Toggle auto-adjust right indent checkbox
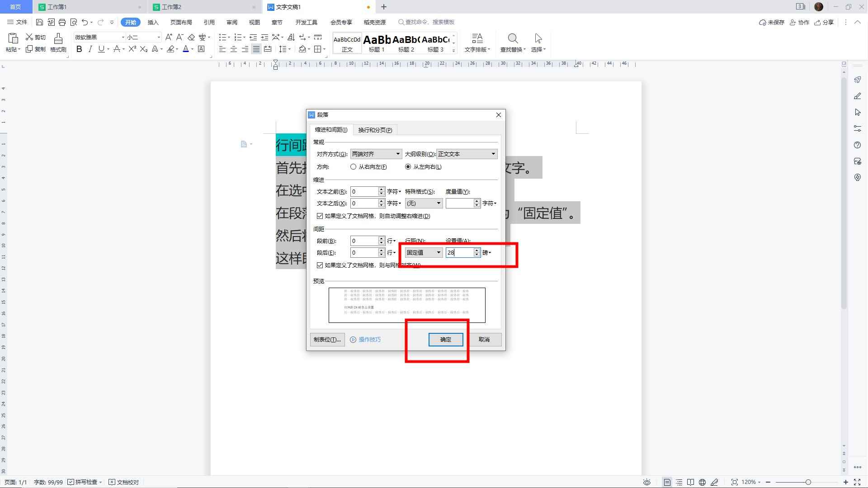 point(320,216)
